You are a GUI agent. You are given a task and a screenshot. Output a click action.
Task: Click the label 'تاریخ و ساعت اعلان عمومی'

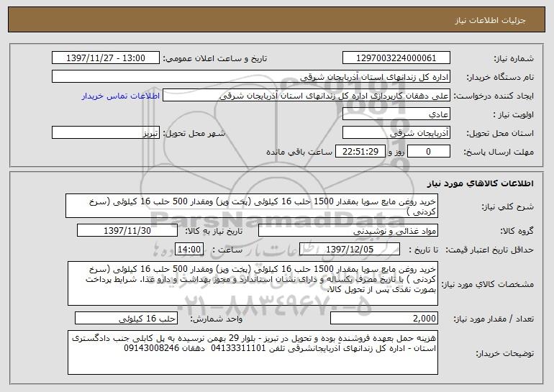point(215,58)
